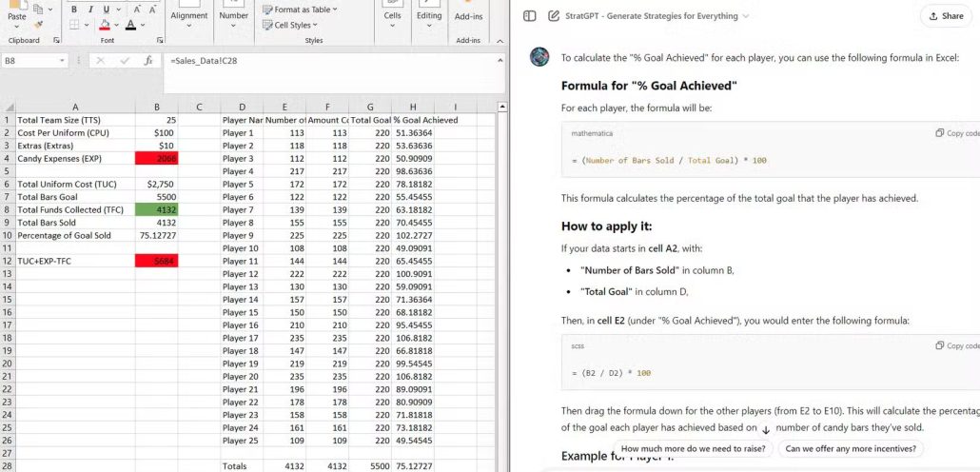Click Insert Function fx icon
This screenshot has height=472, width=980.
click(x=148, y=61)
